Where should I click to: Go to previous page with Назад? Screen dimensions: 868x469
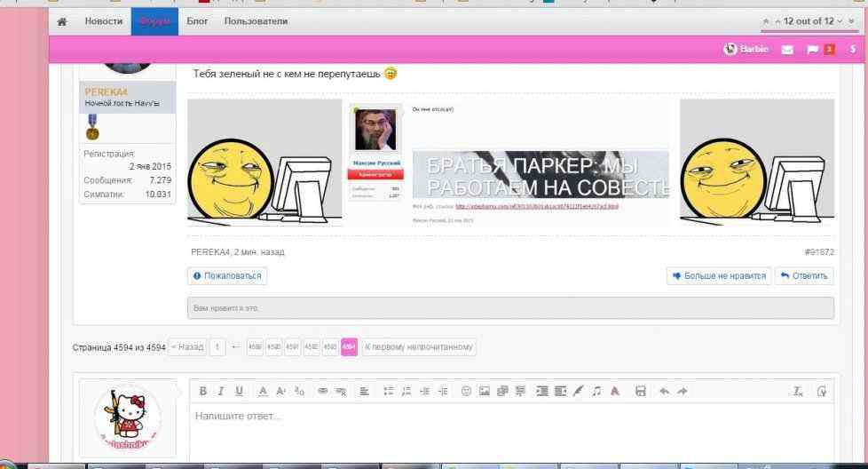(x=187, y=347)
